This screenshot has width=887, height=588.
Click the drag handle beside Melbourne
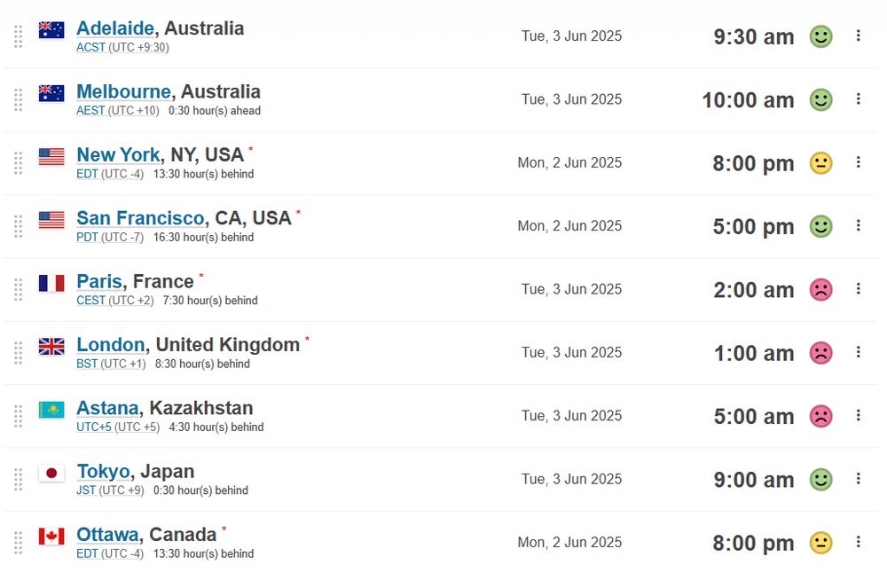[x=18, y=99]
